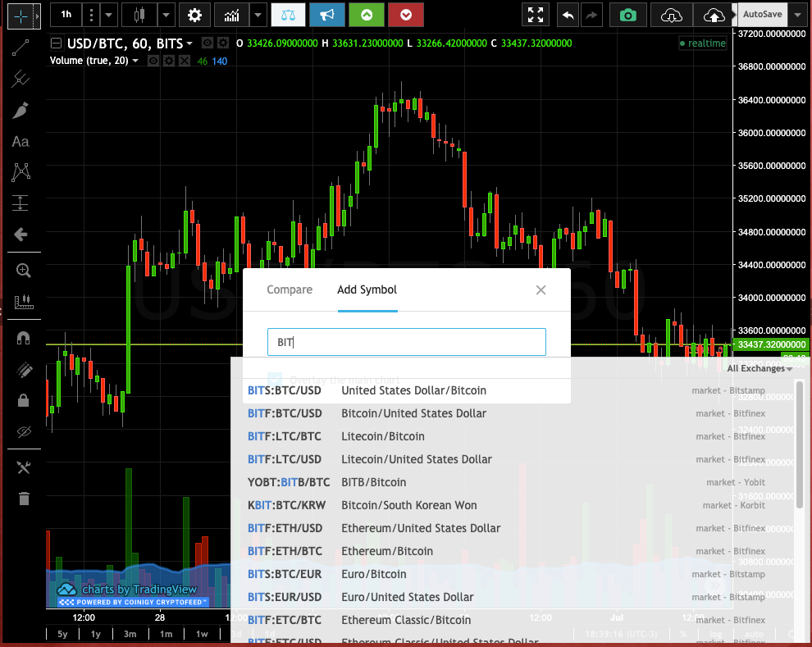Screen dimensions: 812x647
Task: Select the measure ruler tool
Action: 23,302
